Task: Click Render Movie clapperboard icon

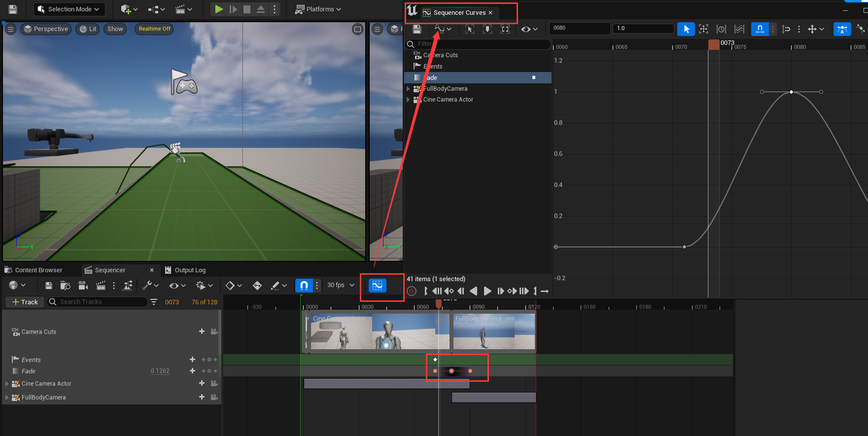Action: (x=101, y=286)
